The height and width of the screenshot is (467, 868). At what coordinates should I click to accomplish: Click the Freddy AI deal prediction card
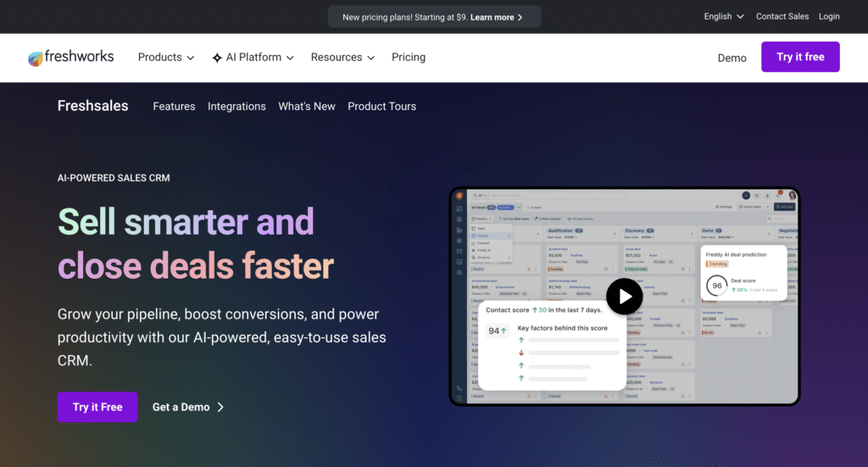click(743, 273)
